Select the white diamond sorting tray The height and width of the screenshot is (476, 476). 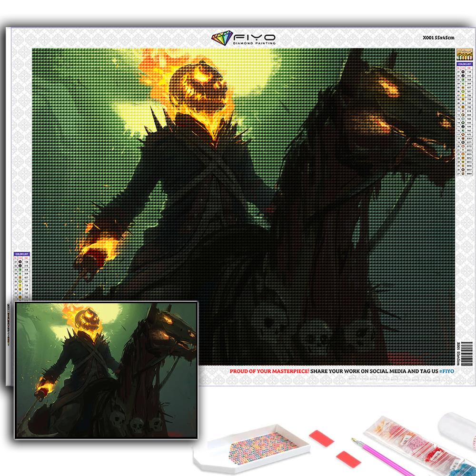click(252, 448)
